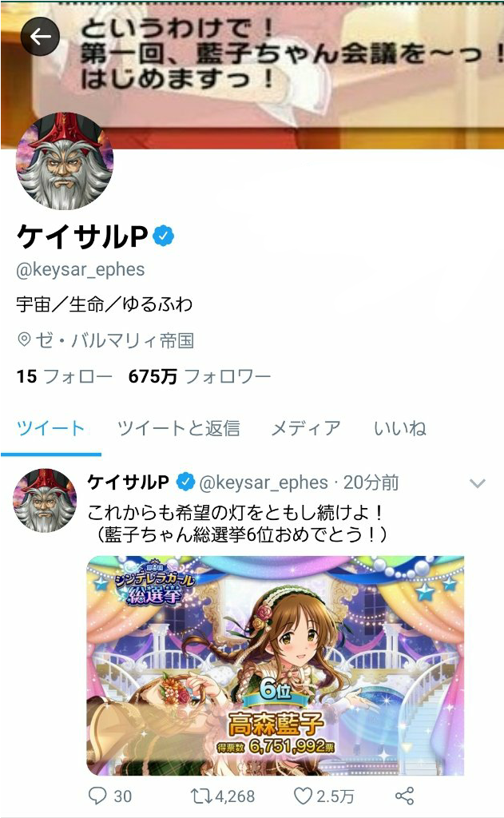
Task: Switch to ツイートと返信 tab
Action: (178, 428)
